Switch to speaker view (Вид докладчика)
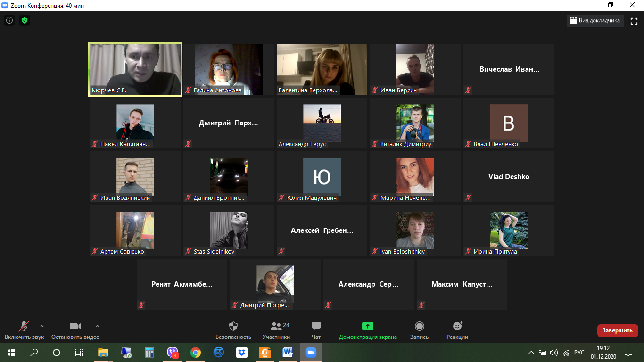Image resolution: width=644 pixels, height=362 pixels. pyautogui.click(x=595, y=21)
